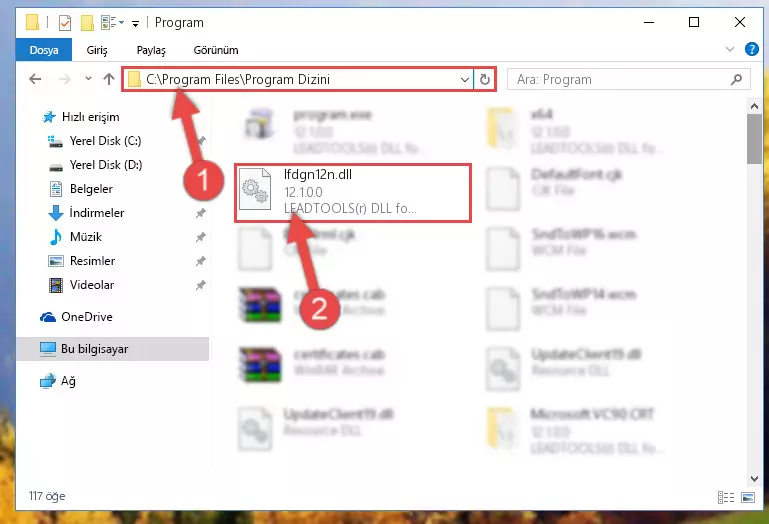This screenshot has width=769, height=524.
Task: Click the pin icon beside Resimler
Action: tap(201, 261)
